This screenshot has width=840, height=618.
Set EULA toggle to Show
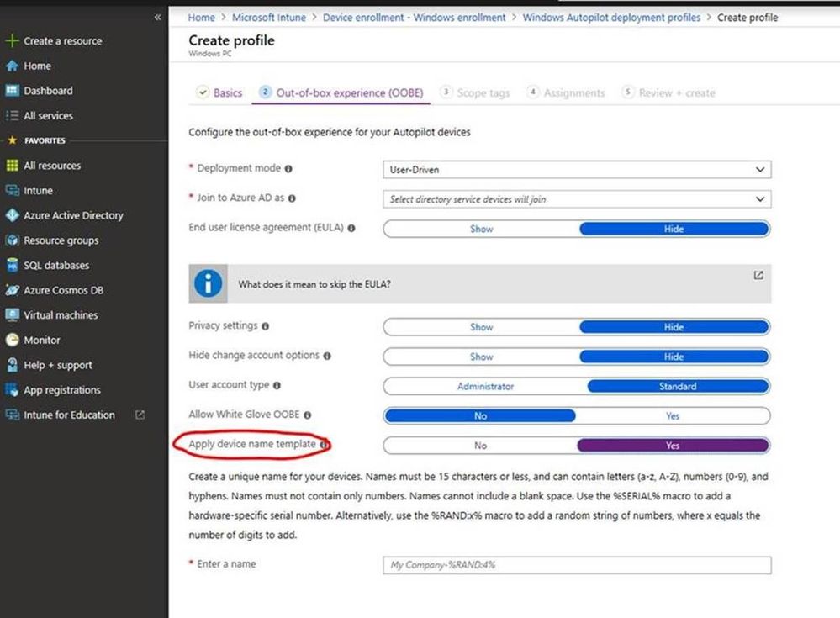[x=481, y=229]
